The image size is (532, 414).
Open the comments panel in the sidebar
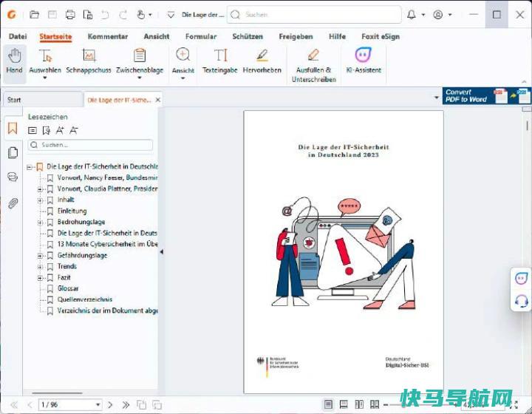coord(13,177)
